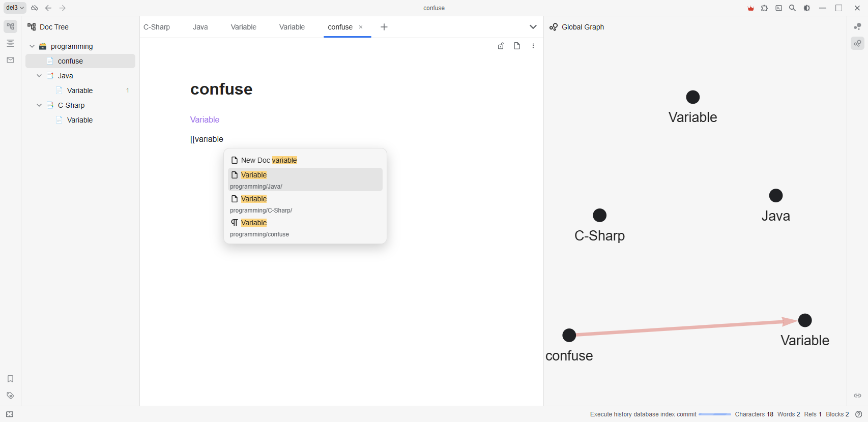Open the command panel icon
Image resolution: width=868 pixels, height=422 pixels.
pos(778,8)
